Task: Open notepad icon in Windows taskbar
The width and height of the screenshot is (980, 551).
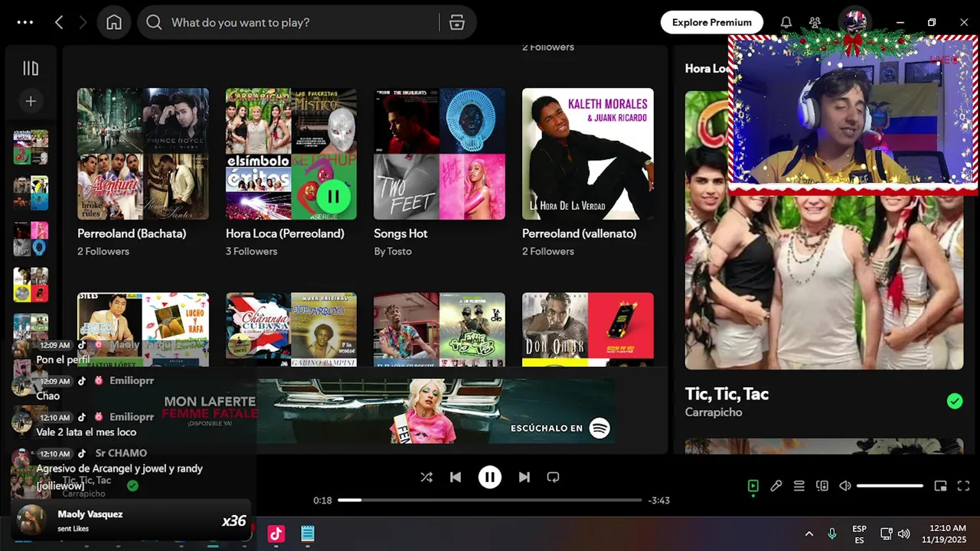Action: tap(308, 534)
